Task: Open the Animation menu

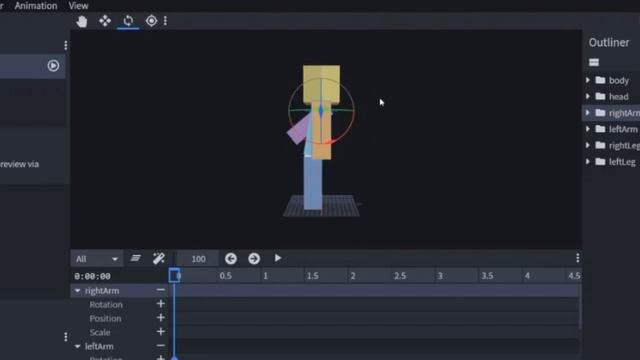Action: pos(36,6)
